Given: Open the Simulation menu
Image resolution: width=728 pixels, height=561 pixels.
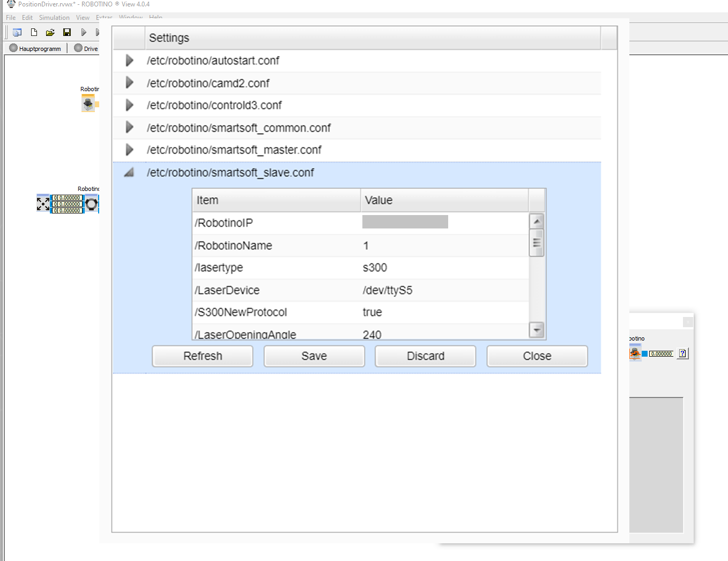Looking at the screenshot, I should [54, 18].
